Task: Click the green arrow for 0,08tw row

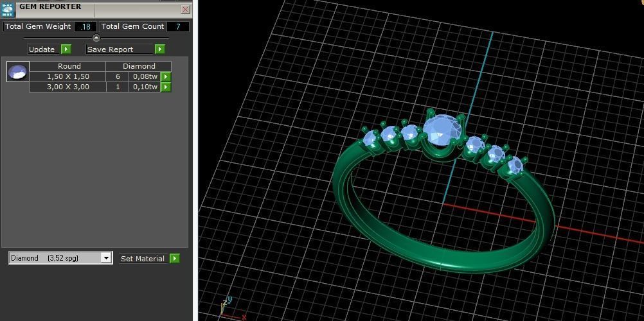Action: pos(166,76)
